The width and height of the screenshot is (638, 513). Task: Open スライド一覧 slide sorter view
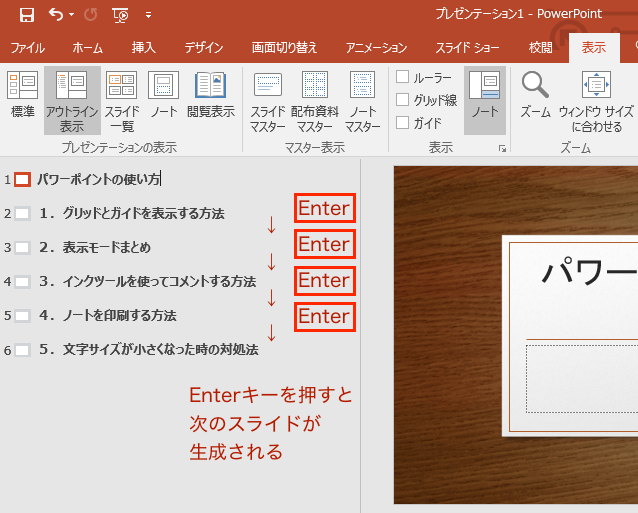pyautogui.click(x=122, y=100)
